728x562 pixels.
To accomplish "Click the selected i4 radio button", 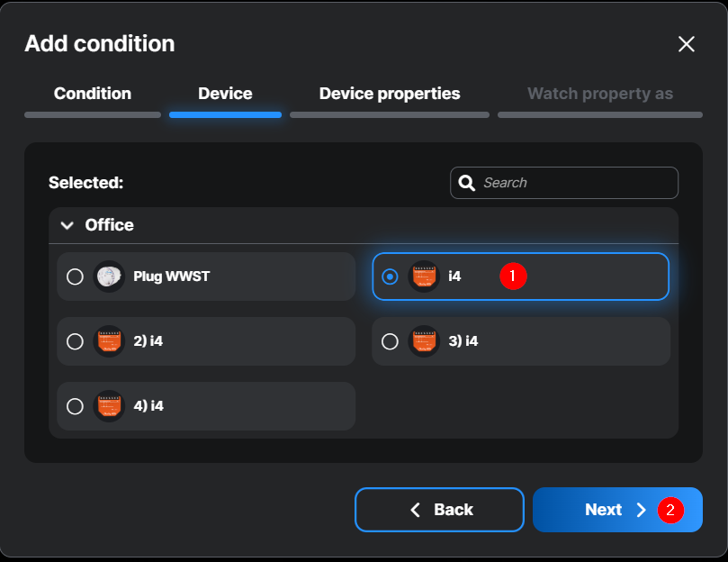I will click(390, 276).
